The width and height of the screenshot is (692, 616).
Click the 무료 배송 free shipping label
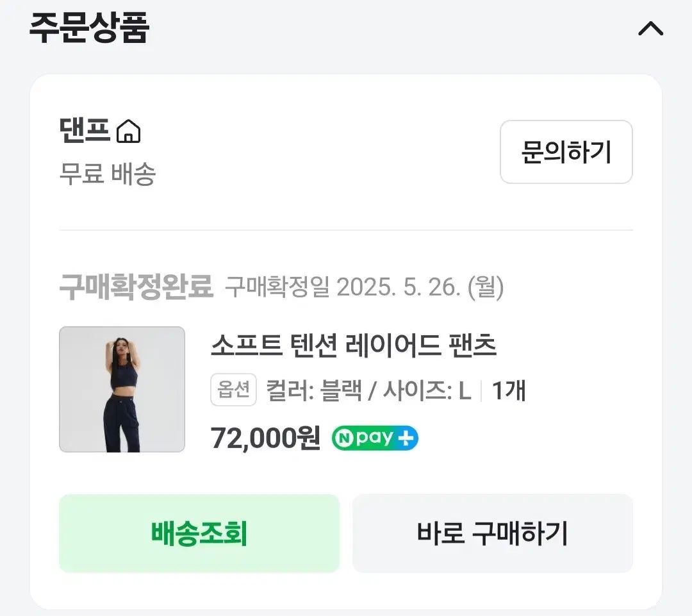point(104,174)
